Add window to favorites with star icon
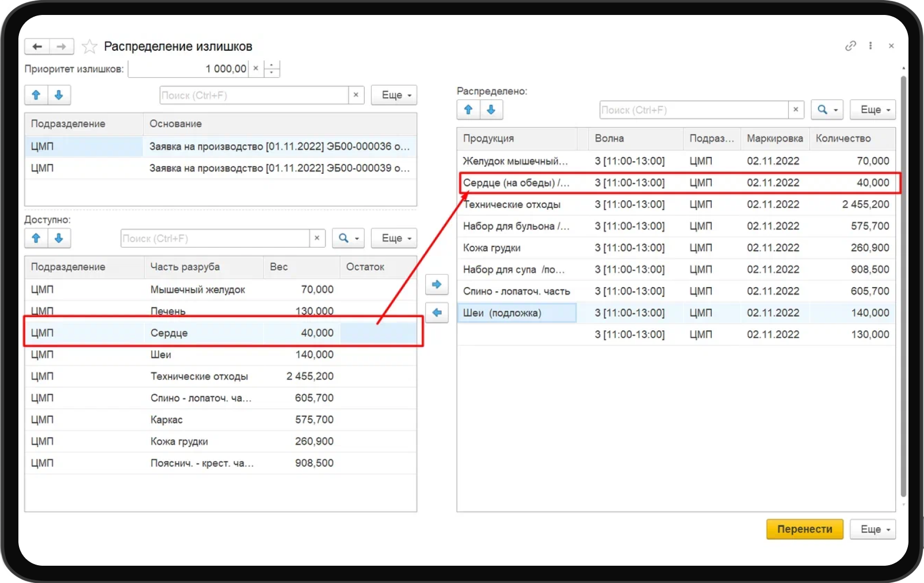 point(89,47)
